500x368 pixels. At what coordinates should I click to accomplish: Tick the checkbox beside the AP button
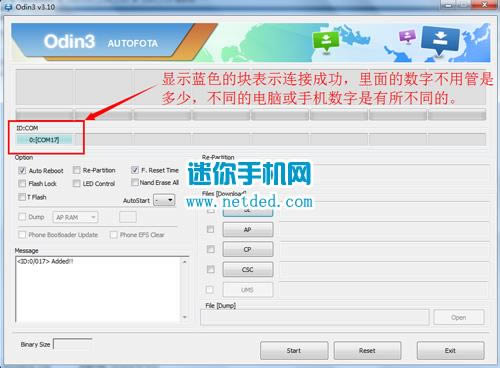(211, 229)
